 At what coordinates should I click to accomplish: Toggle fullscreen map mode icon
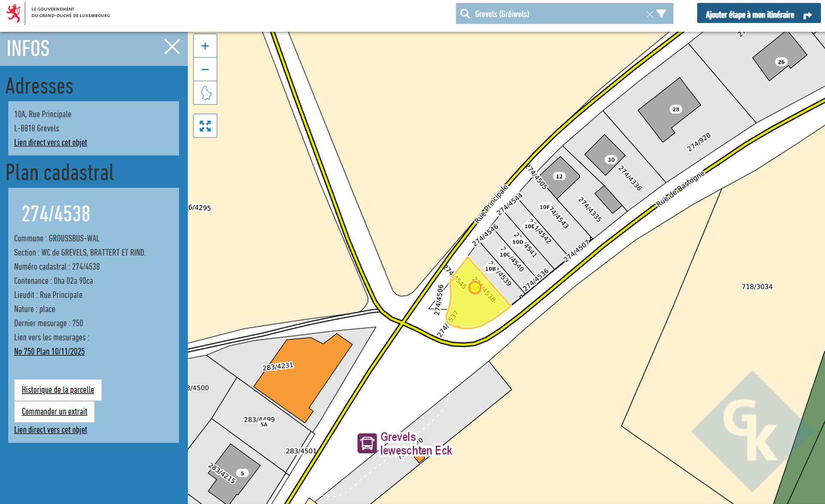tap(205, 126)
